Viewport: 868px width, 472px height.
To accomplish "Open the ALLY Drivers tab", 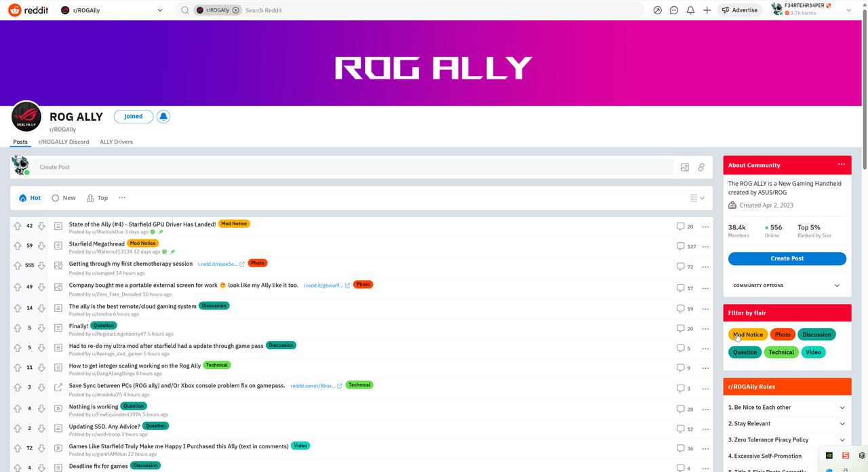I will click(117, 142).
